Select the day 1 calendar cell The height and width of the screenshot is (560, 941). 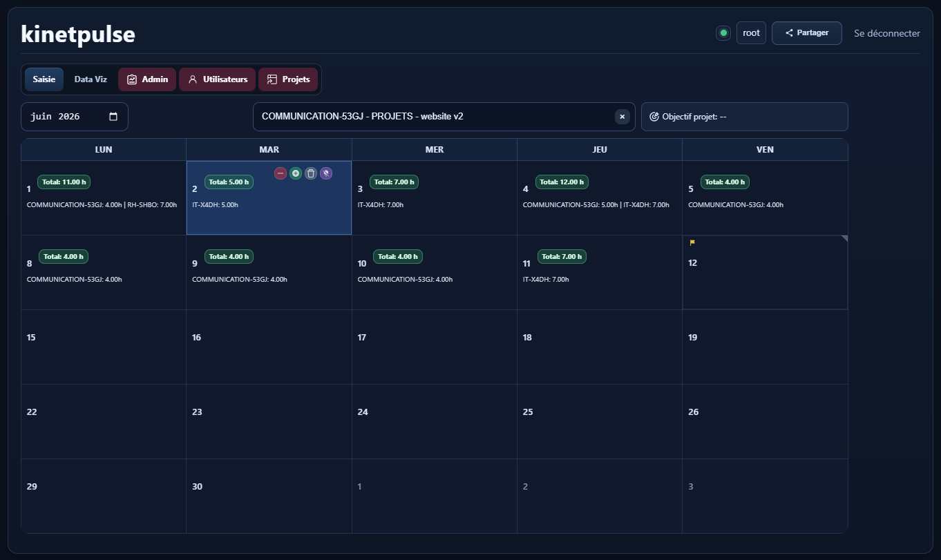coord(104,198)
